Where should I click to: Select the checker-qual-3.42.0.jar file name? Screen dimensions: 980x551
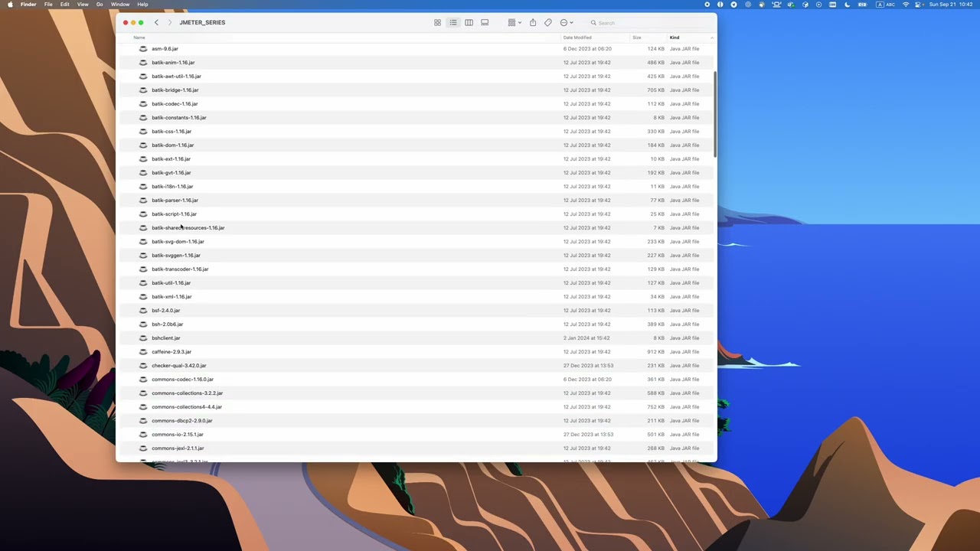coord(178,366)
